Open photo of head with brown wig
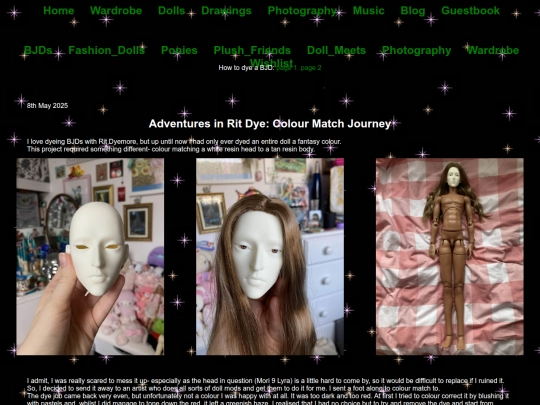 pyautogui.click(x=270, y=257)
